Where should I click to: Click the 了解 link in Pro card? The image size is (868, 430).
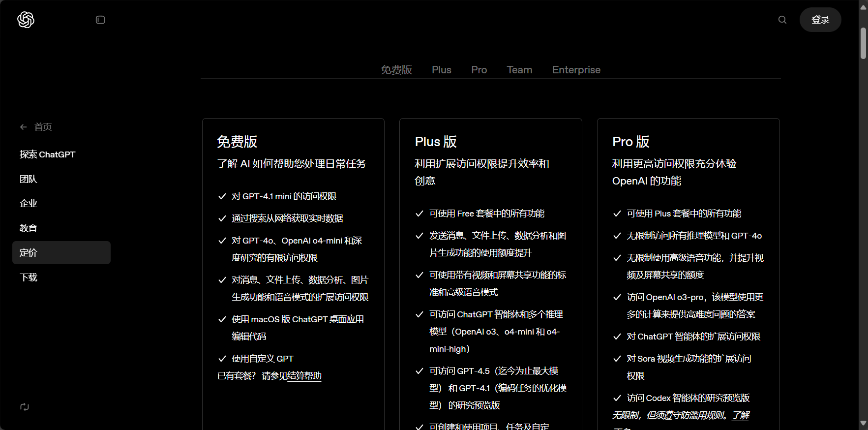(741, 415)
